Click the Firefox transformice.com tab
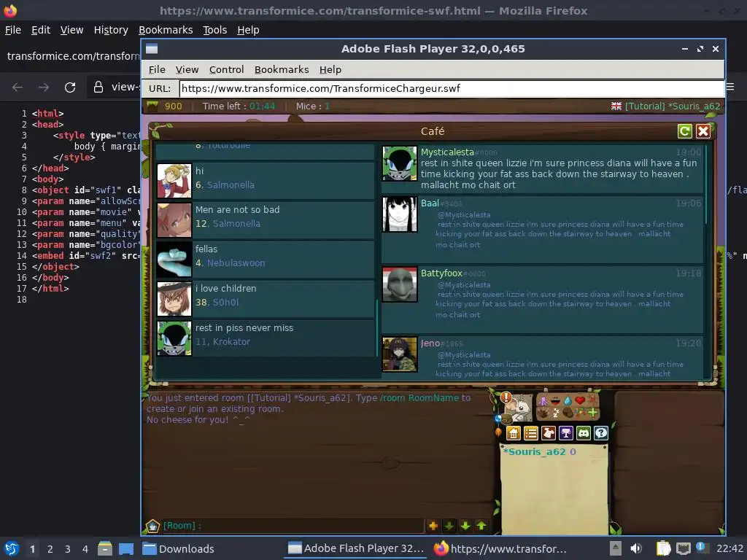Screen dimensions: 747x560 tap(71, 56)
